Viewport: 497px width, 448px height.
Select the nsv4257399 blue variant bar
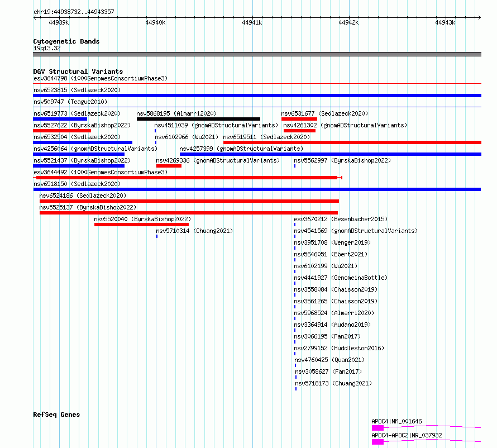331,154
